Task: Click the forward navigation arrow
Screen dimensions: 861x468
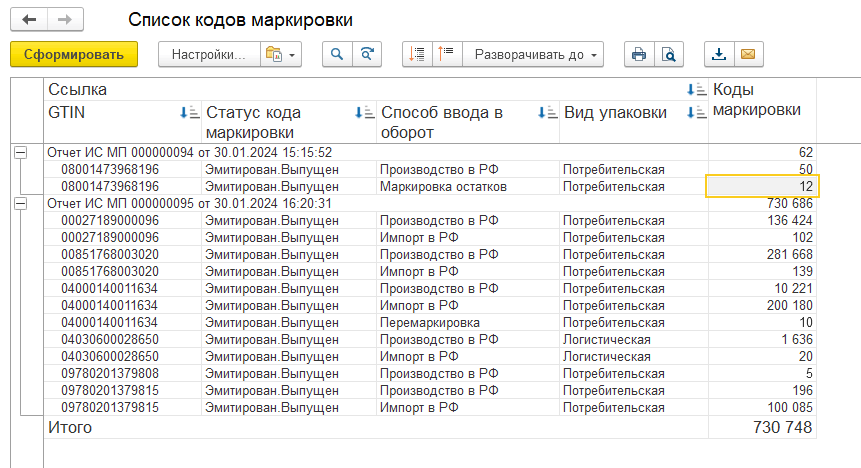Action: [65, 20]
